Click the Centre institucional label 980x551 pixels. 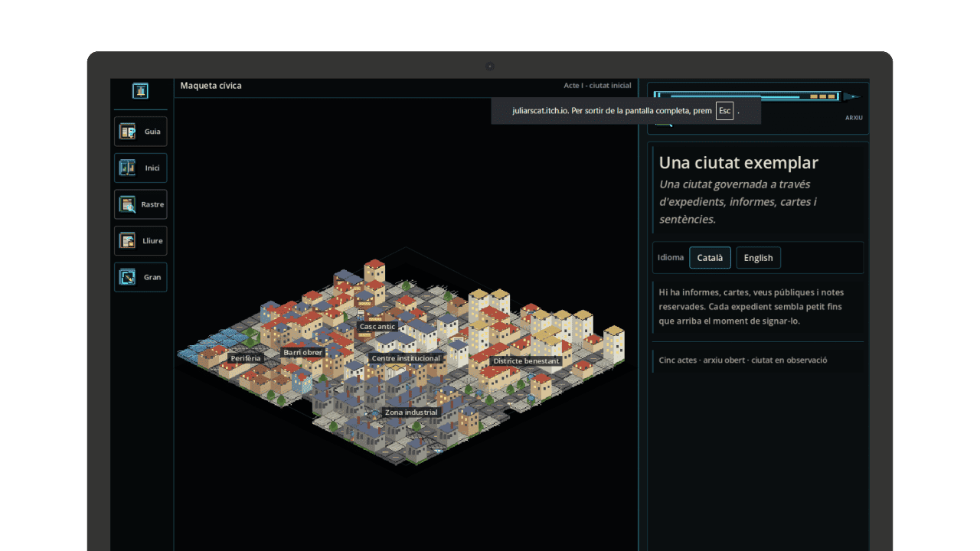(406, 358)
